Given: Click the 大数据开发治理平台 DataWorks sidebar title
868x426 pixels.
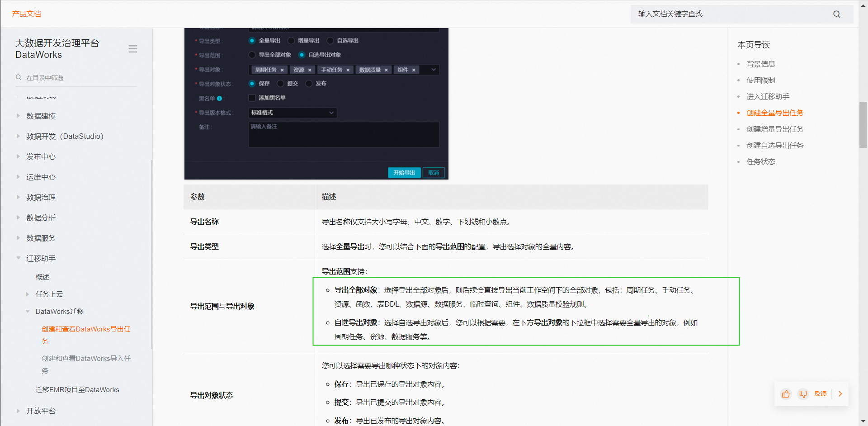Looking at the screenshot, I should coord(57,49).
